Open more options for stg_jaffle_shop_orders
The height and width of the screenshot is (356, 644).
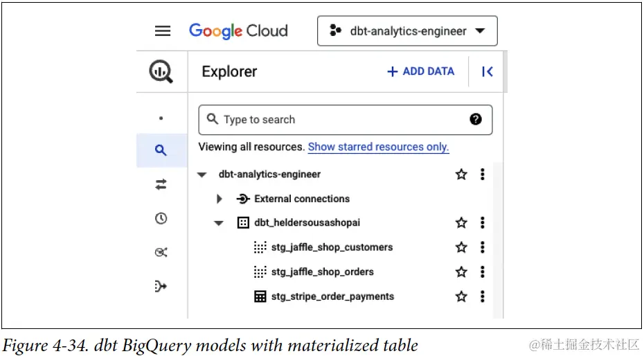click(x=483, y=272)
